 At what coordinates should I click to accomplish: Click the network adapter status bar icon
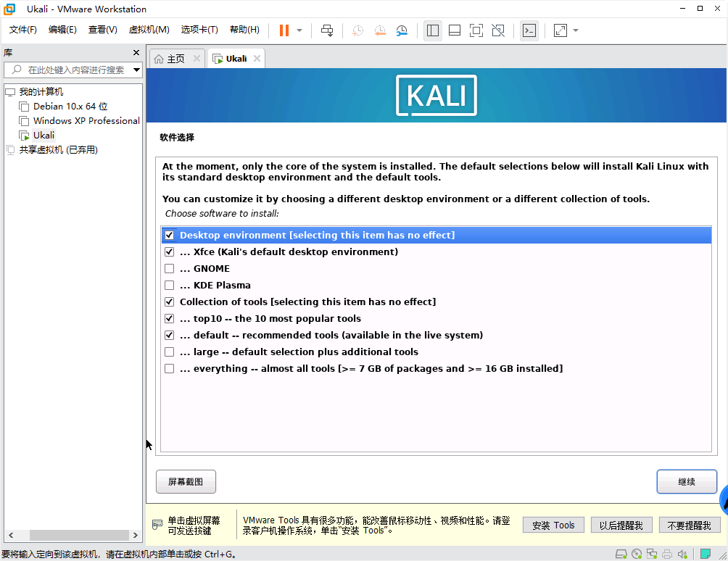[x=652, y=554]
